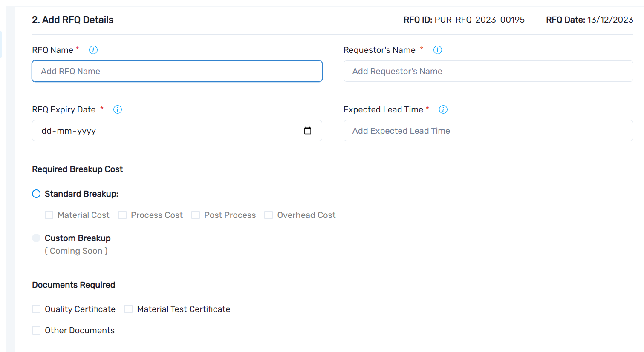Check the Overhead Cost option
Screen dimensions: 644x352
(269, 215)
